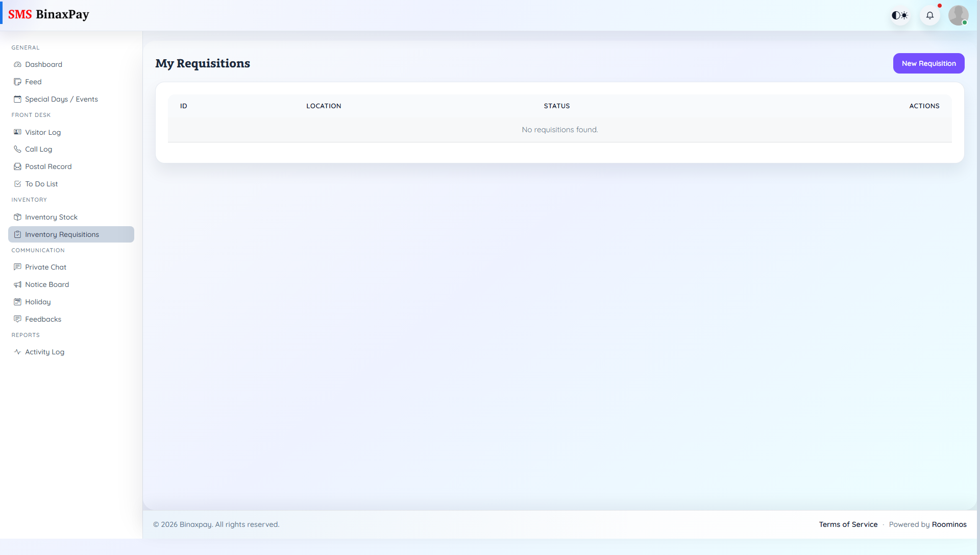This screenshot has width=980, height=555.
Task: Select Inventory Requisitions in the sidebar
Action: point(62,234)
